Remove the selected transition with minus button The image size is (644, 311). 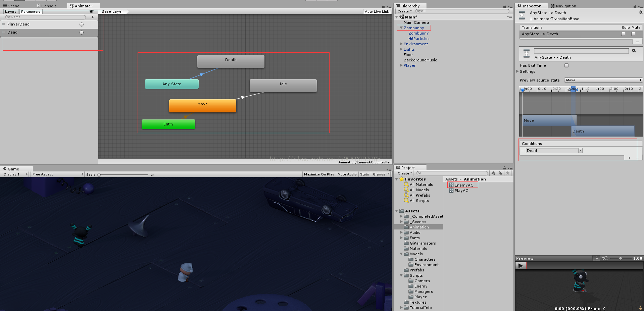click(x=638, y=42)
